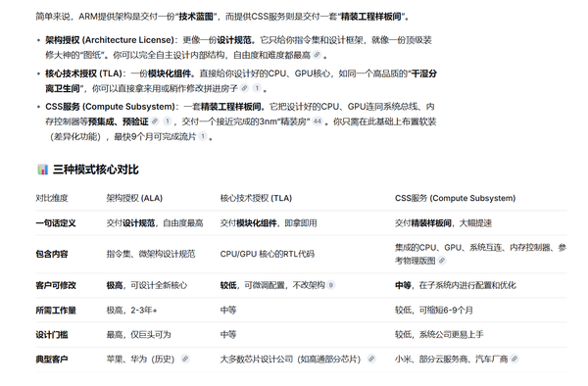Image resolution: width=588 pixels, height=386 pixels.
Task: Open source link icon after 考物理版图
Action: click(x=442, y=261)
